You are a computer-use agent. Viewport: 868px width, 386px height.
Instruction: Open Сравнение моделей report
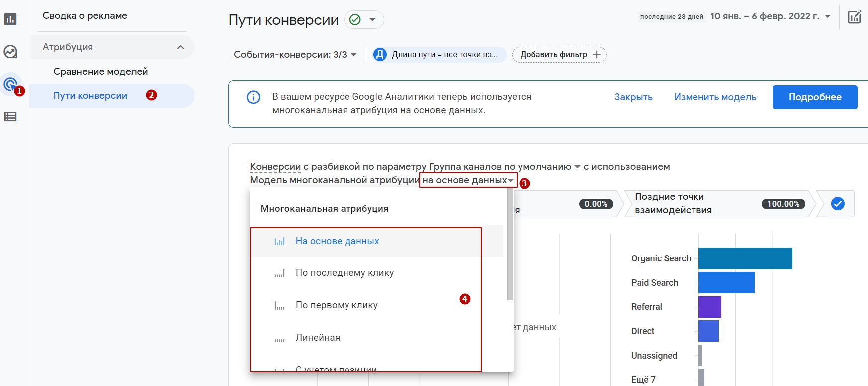[x=101, y=72]
